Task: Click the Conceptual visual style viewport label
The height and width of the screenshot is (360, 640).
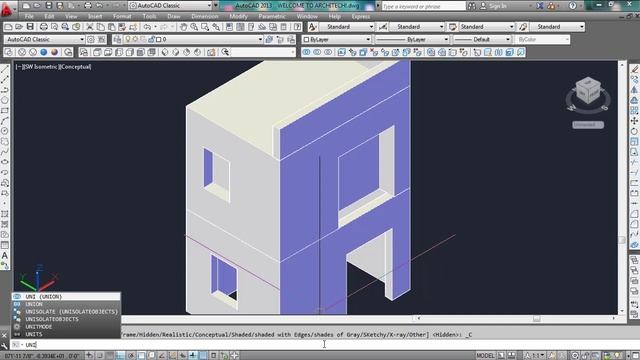Action: click(x=75, y=67)
